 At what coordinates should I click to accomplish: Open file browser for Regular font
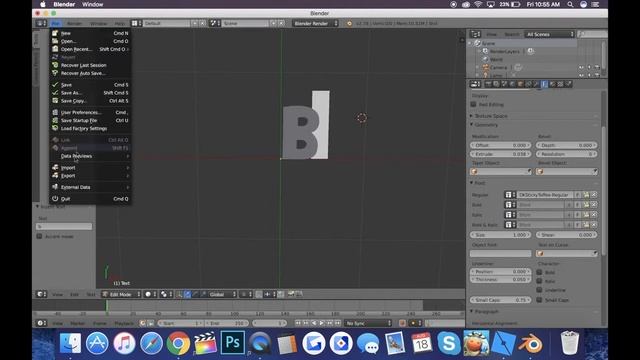point(586,195)
